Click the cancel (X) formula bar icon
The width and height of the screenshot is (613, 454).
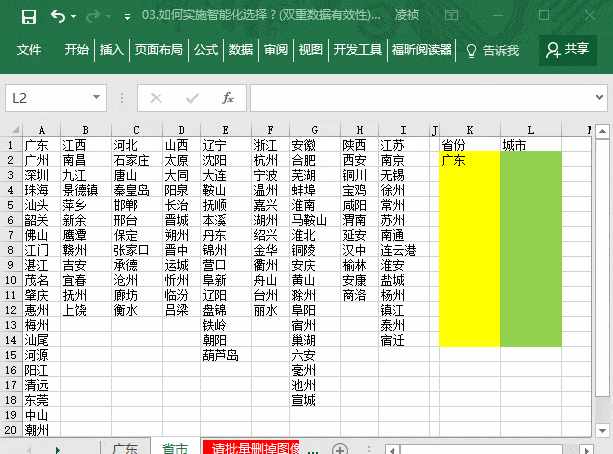155,98
